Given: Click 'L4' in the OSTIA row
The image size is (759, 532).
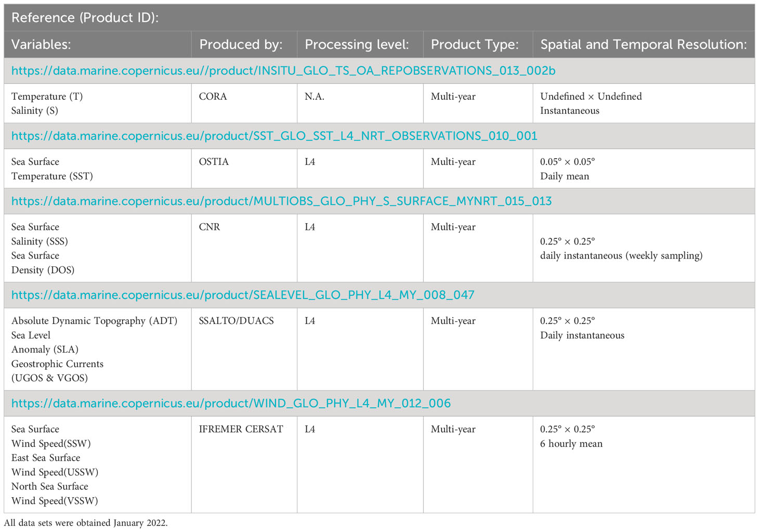Looking at the screenshot, I should 310,162.
